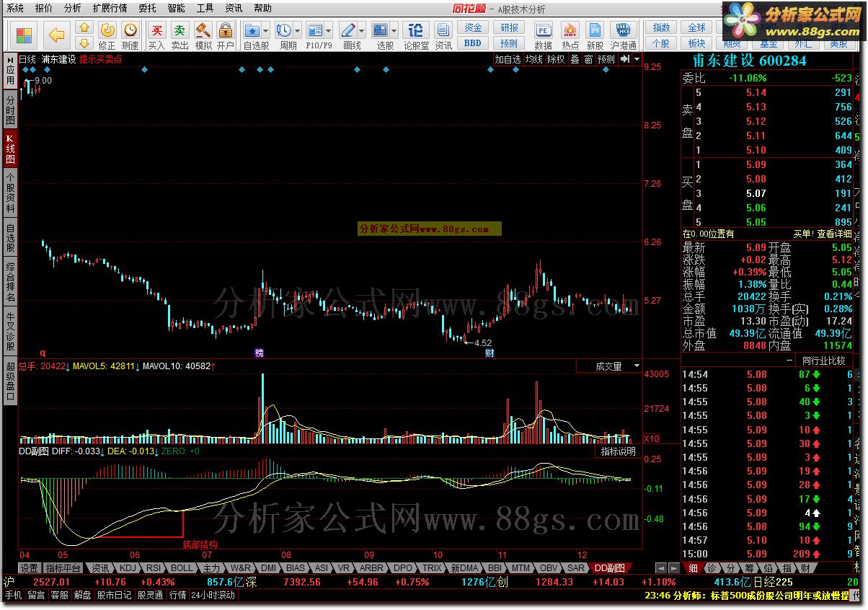This screenshot has width=868, height=610.
Task: Click the 榜 marker on the K-line chart
Action: [259, 353]
